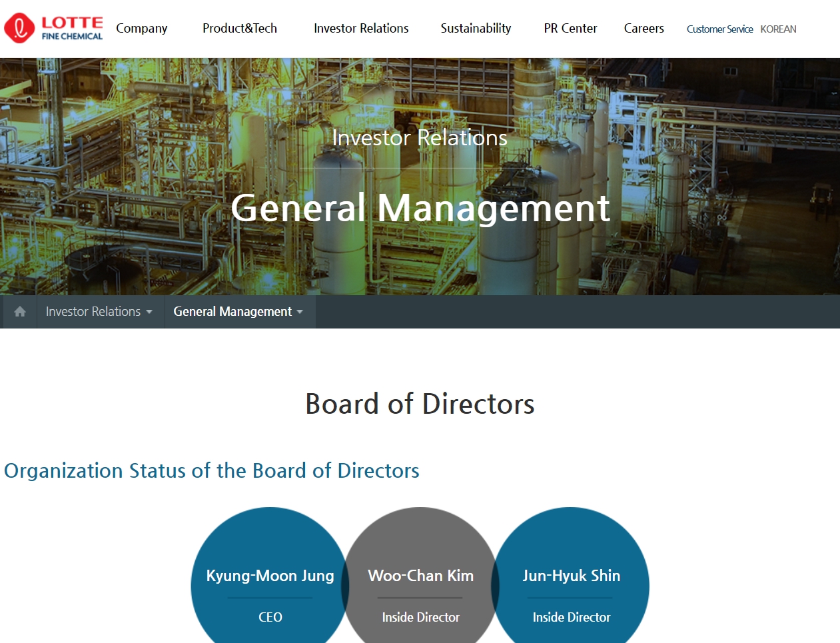This screenshot has height=643, width=840.
Task: Click the Organization Status section heading
Action: click(210, 470)
